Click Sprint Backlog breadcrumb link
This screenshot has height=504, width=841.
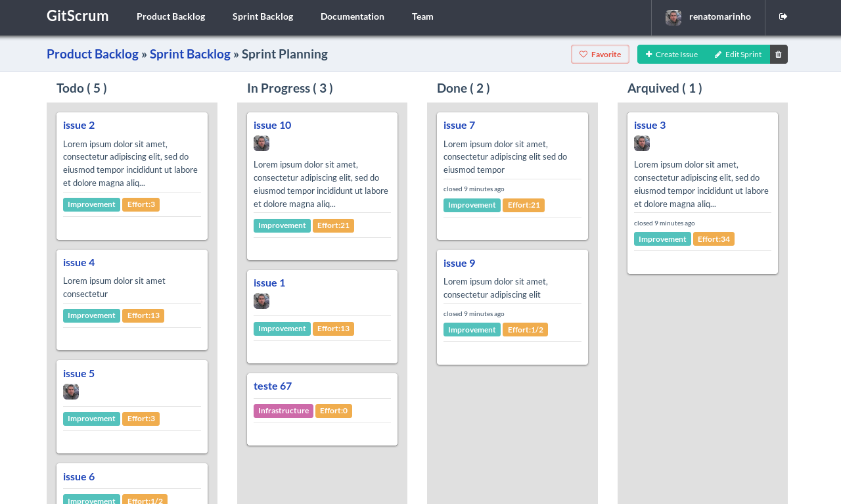click(190, 54)
